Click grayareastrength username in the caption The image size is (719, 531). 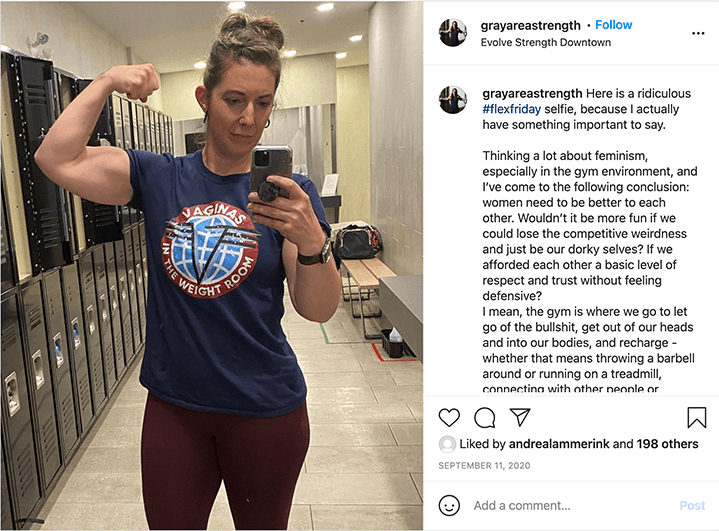532,94
